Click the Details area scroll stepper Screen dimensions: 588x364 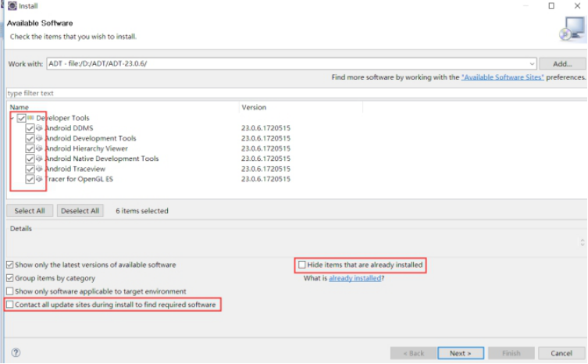583,242
